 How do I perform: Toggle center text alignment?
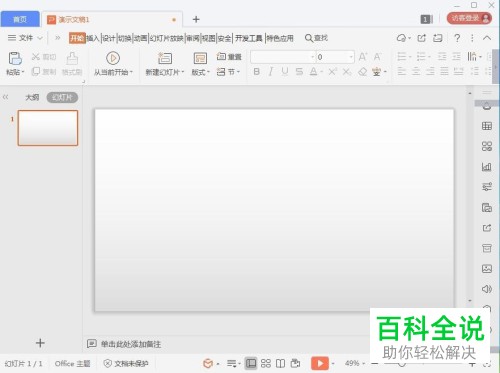click(x=416, y=71)
